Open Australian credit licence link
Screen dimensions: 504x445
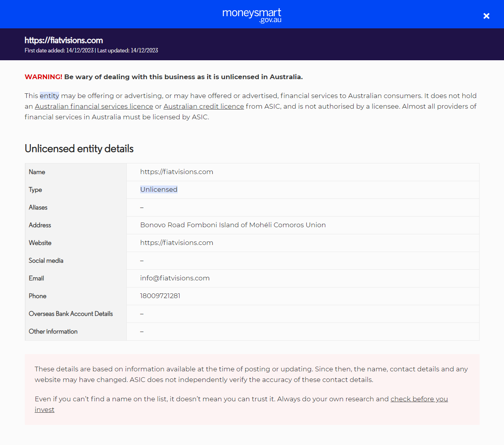point(204,106)
